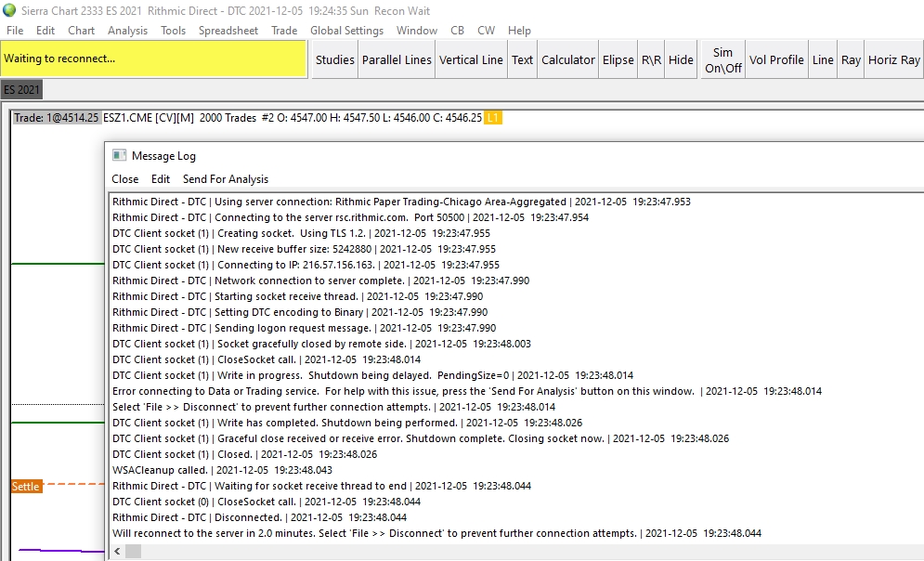This screenshot has width=924, height=561.
Task: Select log line 'Connecting to IP: 216.57.156.163.'
Action: click(x=306, y=266)
